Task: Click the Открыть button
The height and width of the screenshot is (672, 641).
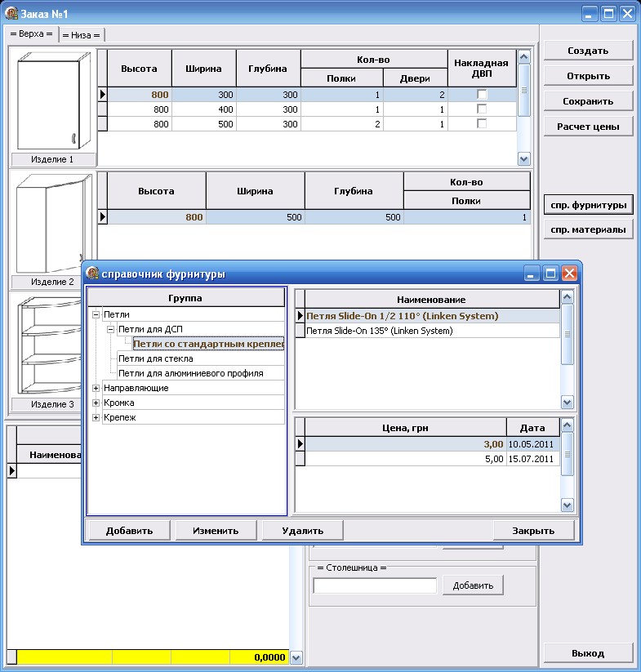Action: point(588,76)
